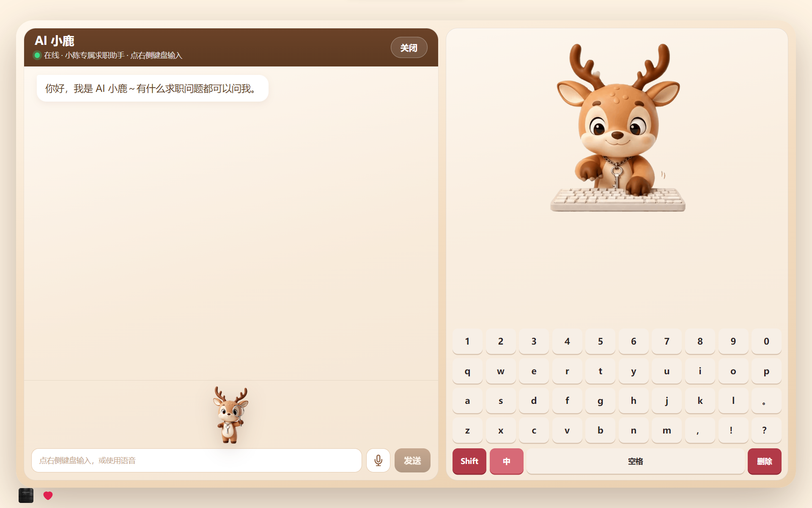Tap the exclamation mark key
The height and width of the screenshot is (508, 812).
[x=733, y=430]
